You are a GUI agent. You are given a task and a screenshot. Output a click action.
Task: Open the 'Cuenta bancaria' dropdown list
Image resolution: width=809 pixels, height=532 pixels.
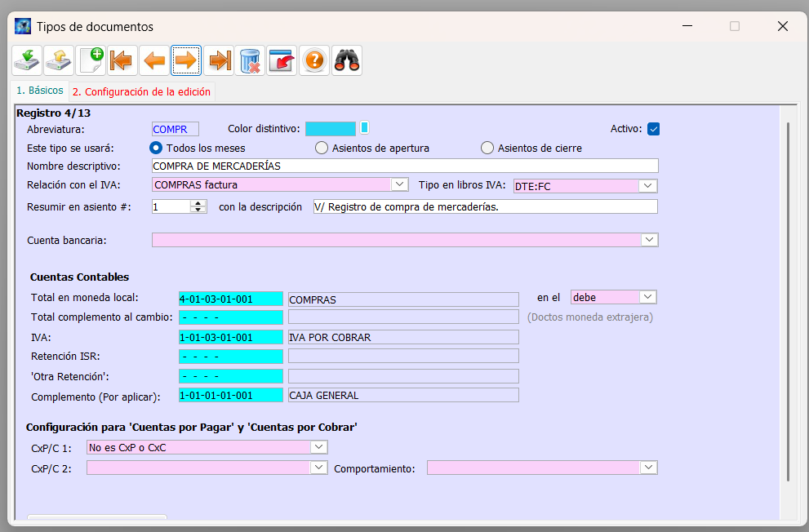(x=649, y=239)
